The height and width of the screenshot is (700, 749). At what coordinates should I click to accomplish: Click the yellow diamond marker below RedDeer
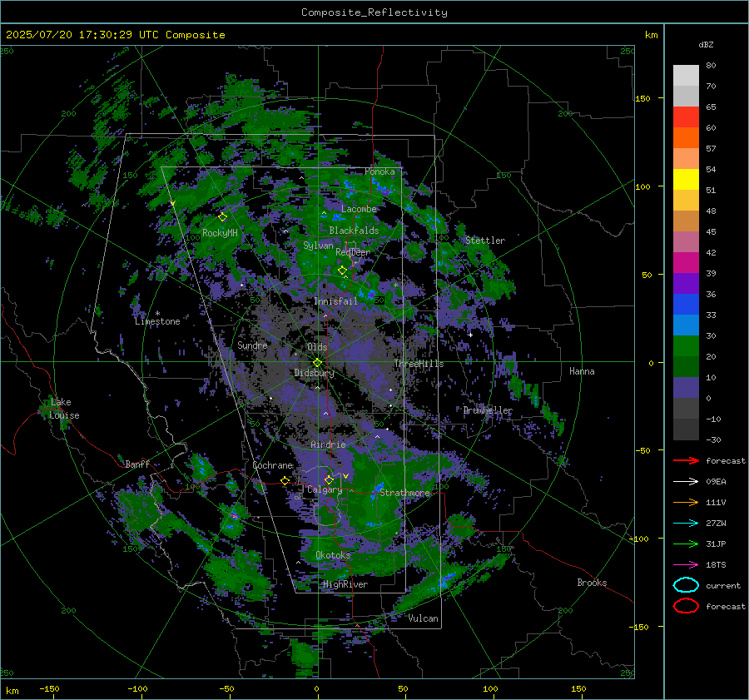(x=343, y=271)
